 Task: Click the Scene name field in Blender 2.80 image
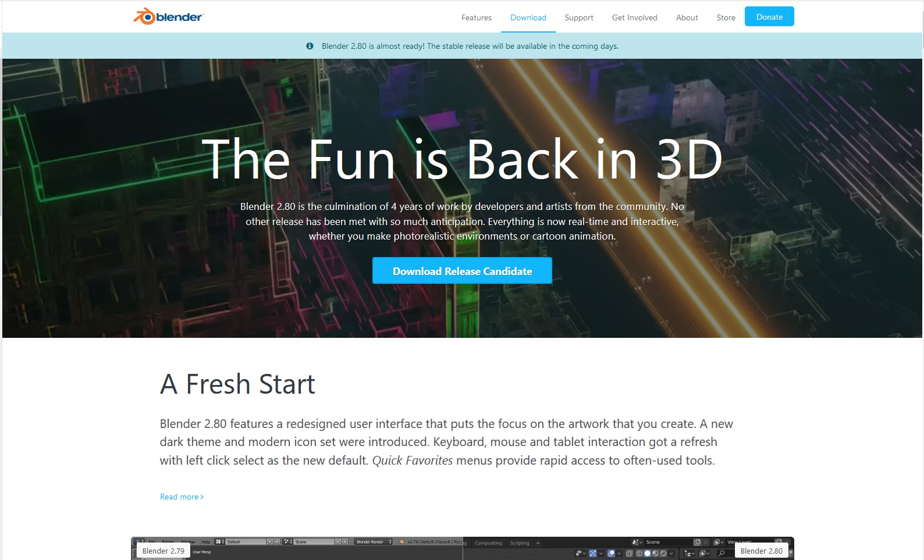pyautogui.click(x=668, y=542)
